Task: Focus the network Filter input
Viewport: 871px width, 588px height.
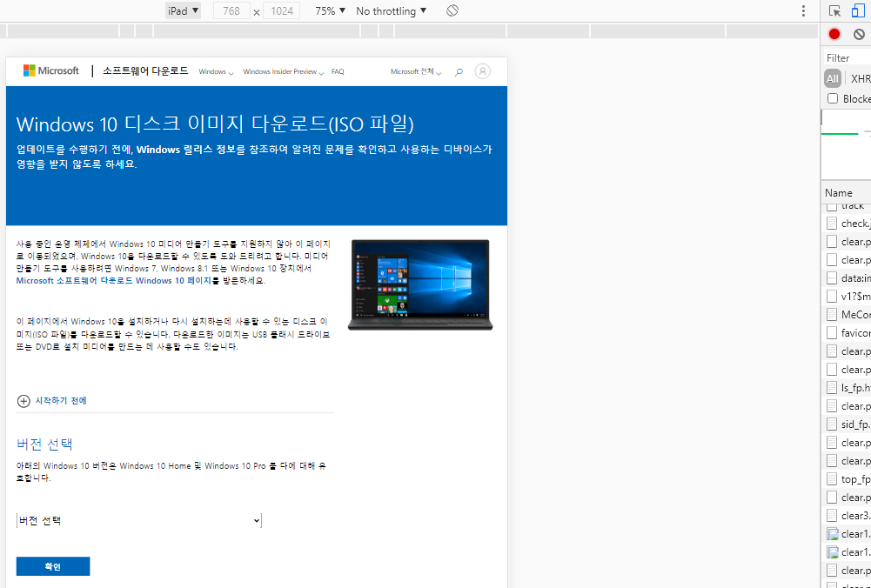Action: coord(848,57)
